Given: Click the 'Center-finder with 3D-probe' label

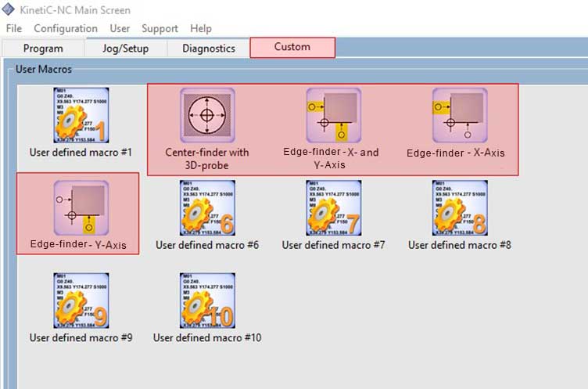Looking at the screenshot, I should (207, 159).
